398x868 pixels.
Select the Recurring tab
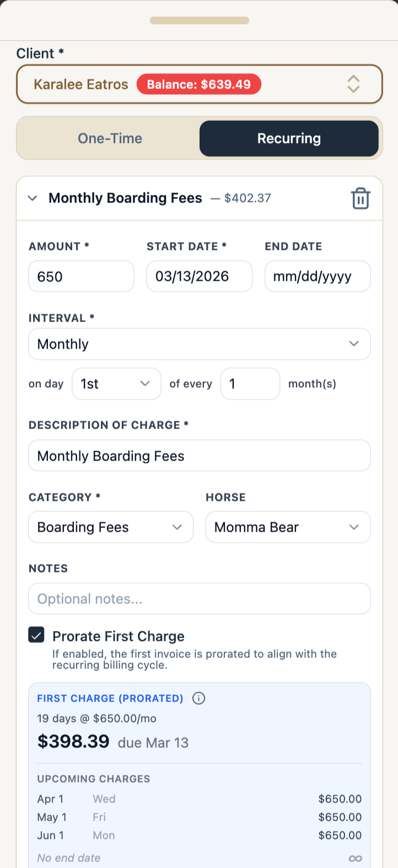pos(289,138)
